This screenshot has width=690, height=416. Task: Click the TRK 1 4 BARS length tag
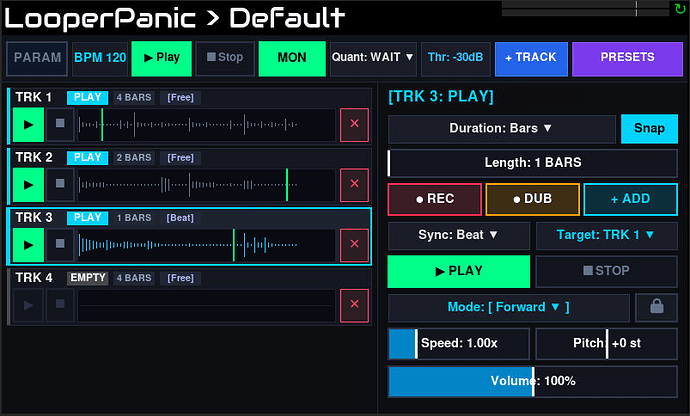[x=134, y=98]
